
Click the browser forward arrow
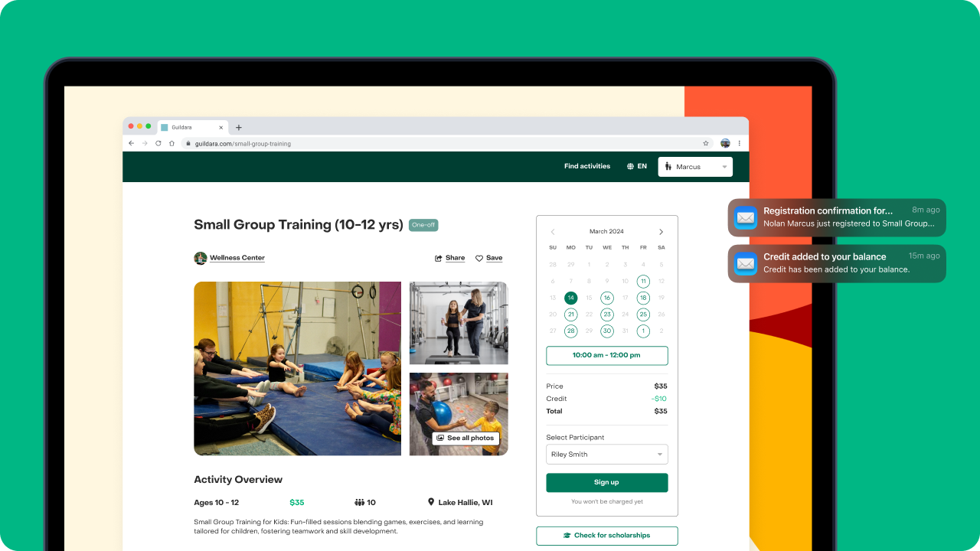[x=145, y=143]
